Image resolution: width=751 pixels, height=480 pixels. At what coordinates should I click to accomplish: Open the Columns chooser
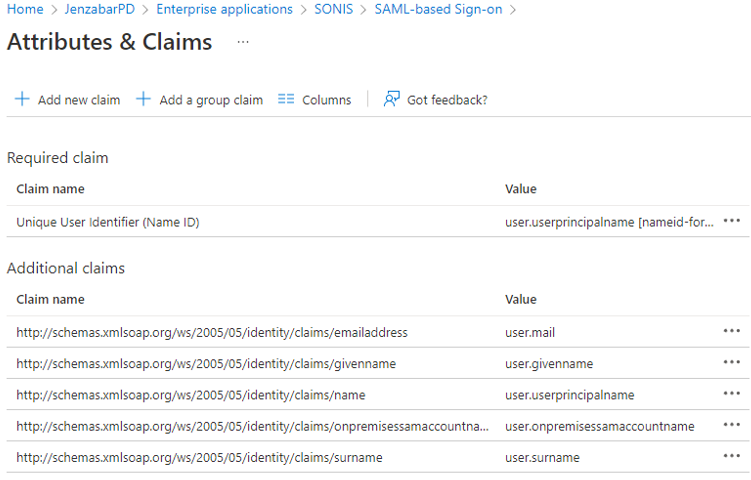pyautogui.click(x=314, y=100)
